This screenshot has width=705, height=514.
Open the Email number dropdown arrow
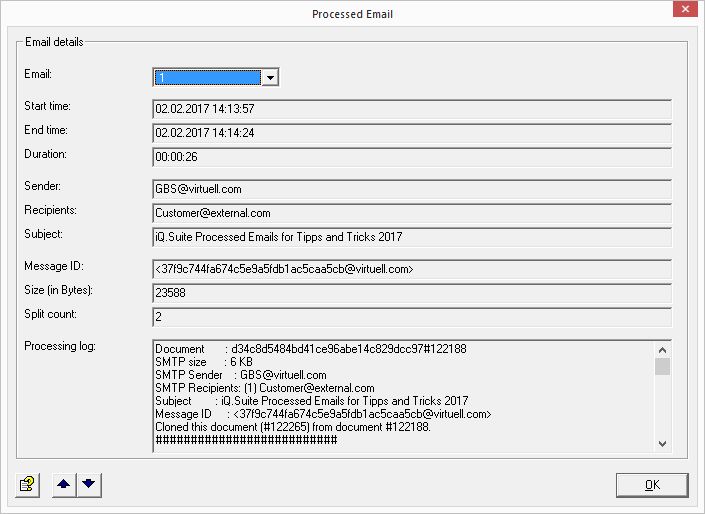pos(270,77)
